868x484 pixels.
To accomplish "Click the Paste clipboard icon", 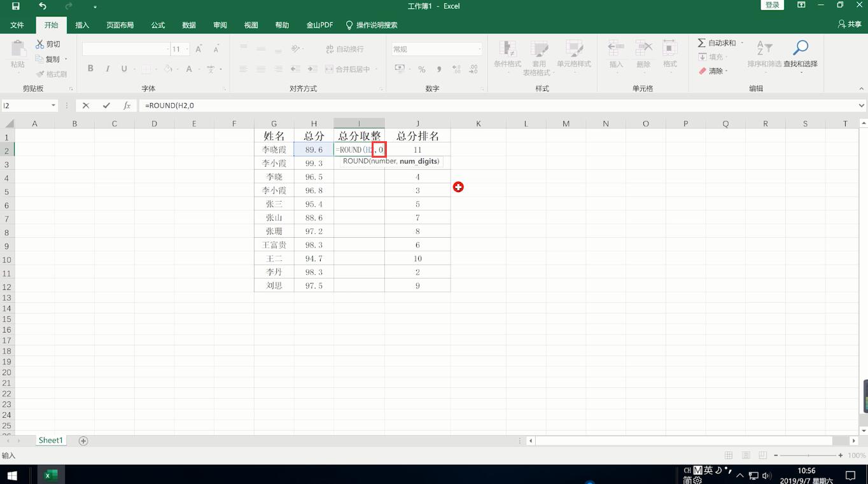I will click(x=18, y=49).
